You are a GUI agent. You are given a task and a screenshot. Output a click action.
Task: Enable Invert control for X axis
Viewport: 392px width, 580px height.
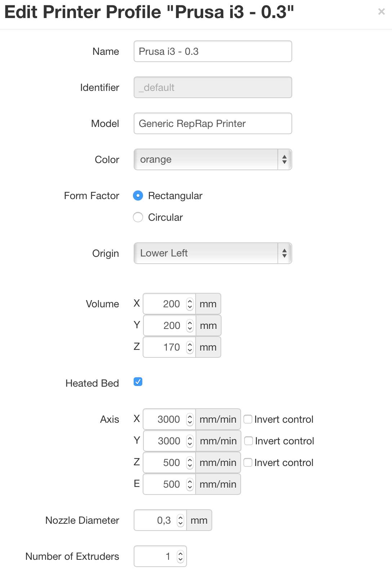pyautogui.click(x=248, y=419)
